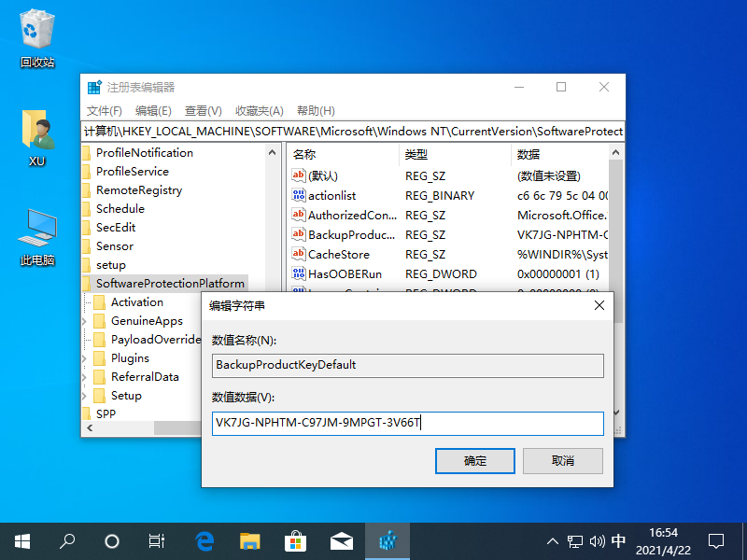Select the BackupProductKeyDefault string value icon

click(x=299, y=235)
